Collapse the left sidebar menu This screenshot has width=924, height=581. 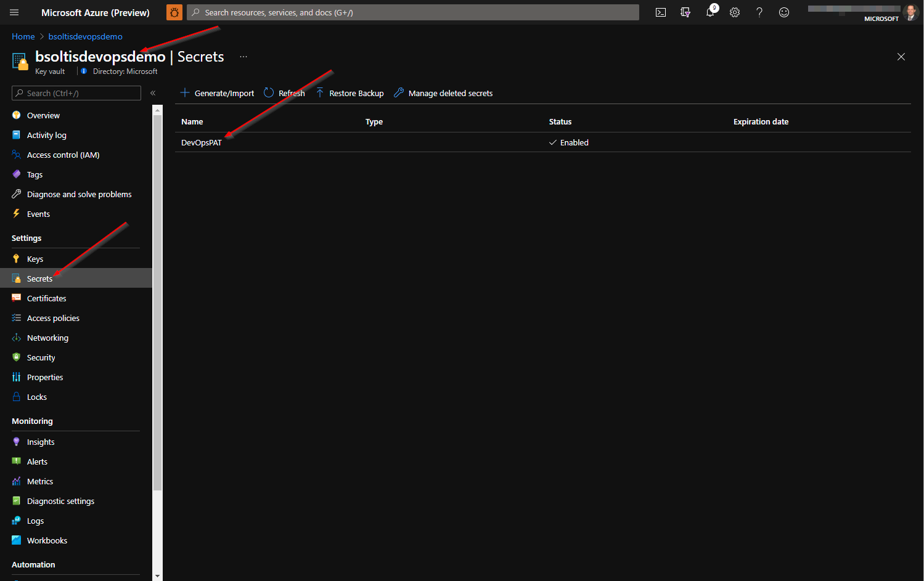point(153,93)
